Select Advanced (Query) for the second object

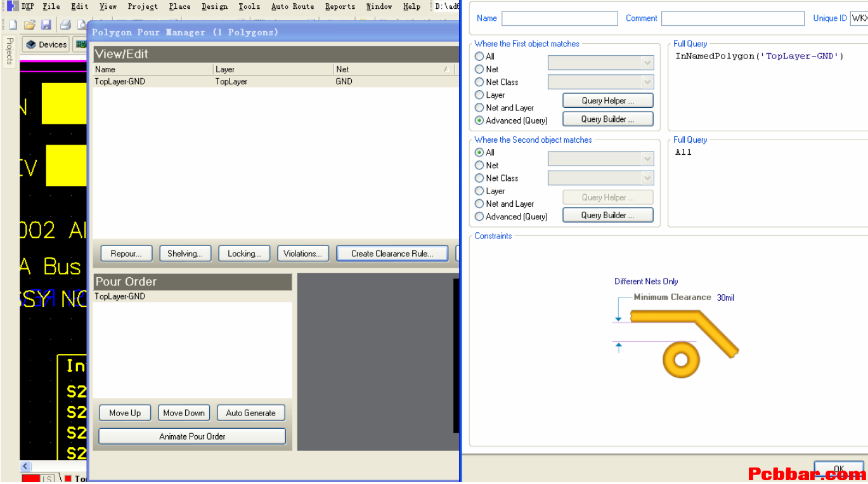pyautogui.click(x=479, y=216)
